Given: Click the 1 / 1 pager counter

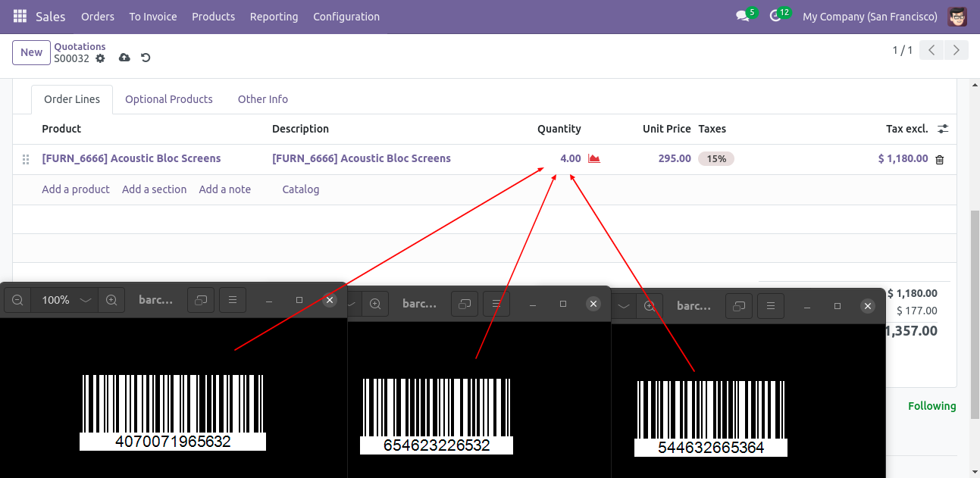Looking at the screenshot, I should [902, 50].
